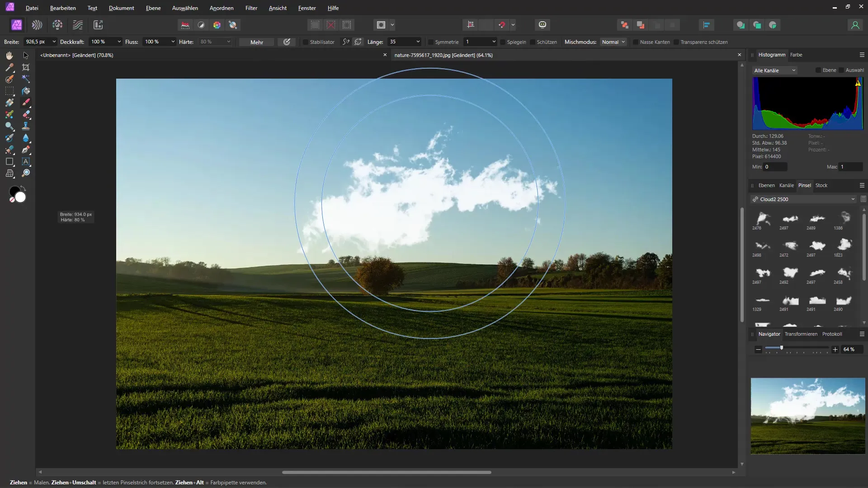868x488 pixels.
Task: Select the Gradient tool
Action: (9, 103)
